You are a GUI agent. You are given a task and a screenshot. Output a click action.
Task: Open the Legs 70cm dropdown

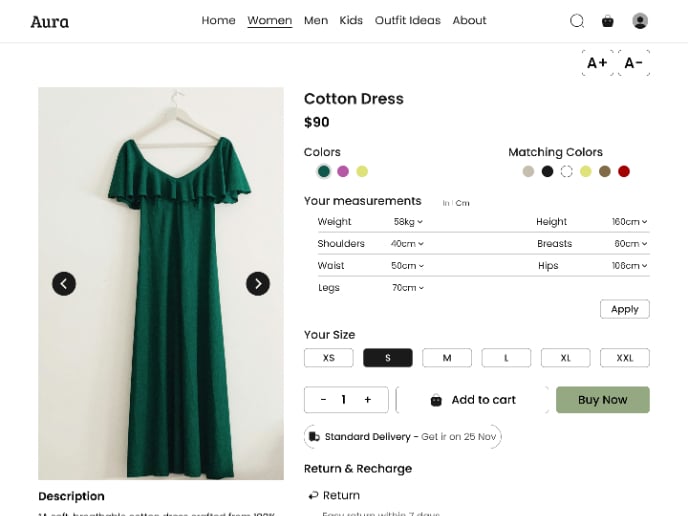[408, 288]
